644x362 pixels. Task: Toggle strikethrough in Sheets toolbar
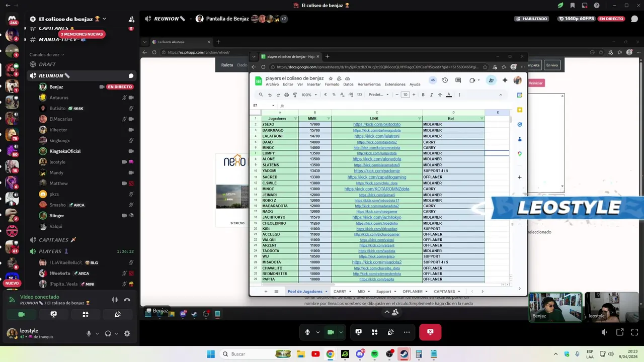(440, 95)
